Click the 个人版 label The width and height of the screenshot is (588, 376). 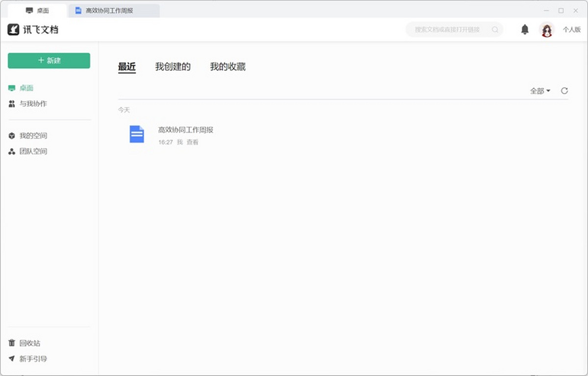[x=571, y=29]
